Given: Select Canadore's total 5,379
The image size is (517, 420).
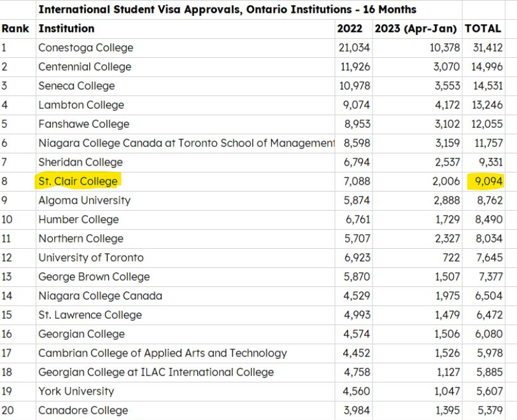Looking at the screenshot, I should pos(483,410).
